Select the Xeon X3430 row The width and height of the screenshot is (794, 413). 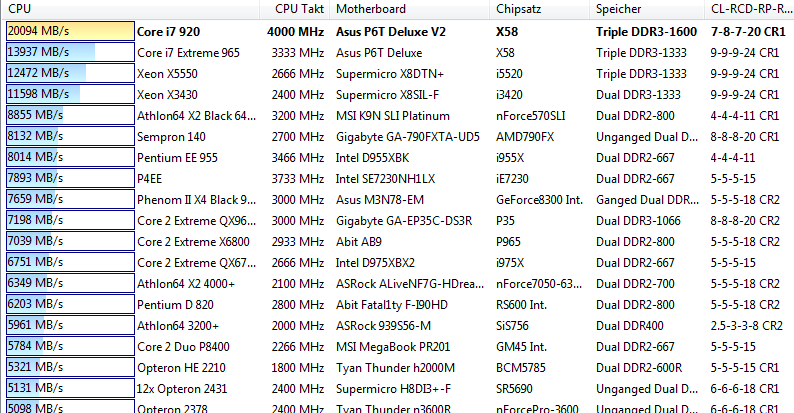click(397, 95)
